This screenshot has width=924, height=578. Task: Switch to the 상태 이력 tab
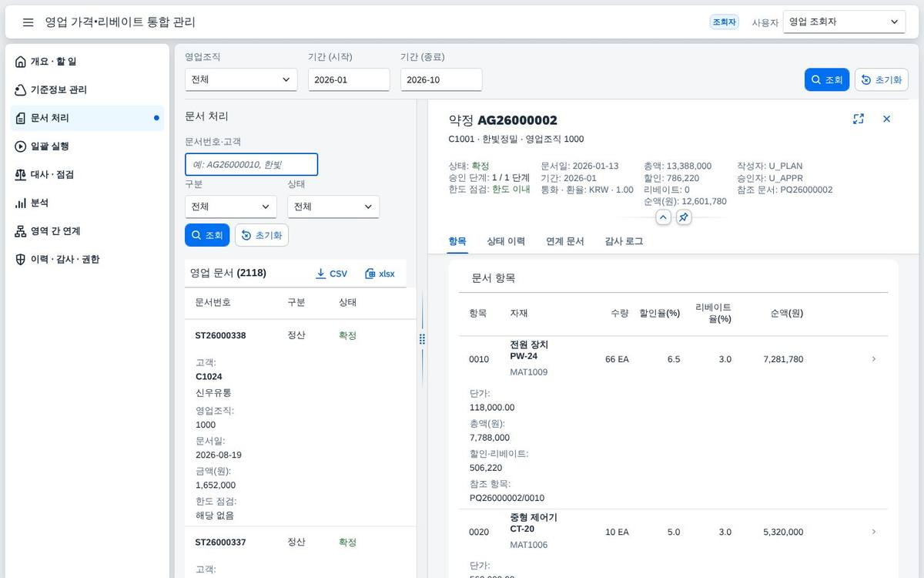[506, 241]
